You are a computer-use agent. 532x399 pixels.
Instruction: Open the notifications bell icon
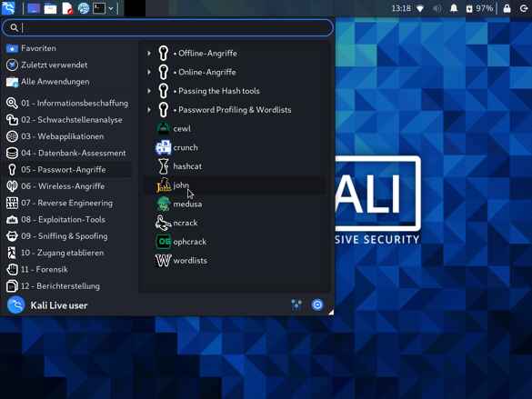click(x=454, y=8)
